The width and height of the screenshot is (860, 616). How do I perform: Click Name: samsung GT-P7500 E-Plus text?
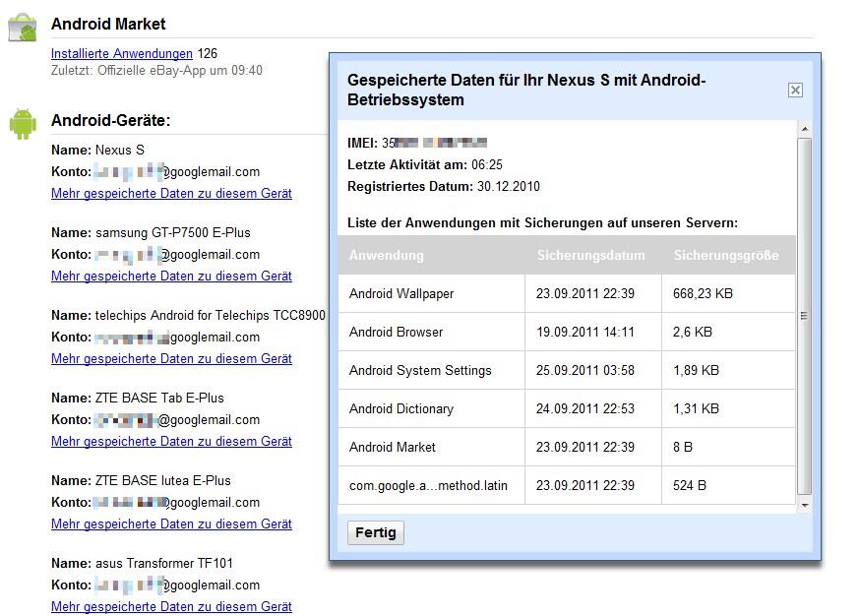click(x=151, y=233)
